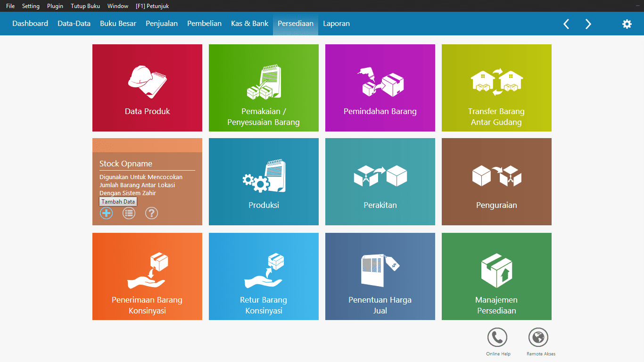Open Penerimaan Barang Konsinyasi tile
This screenshot has width=644, height=362.
[147, 276]
